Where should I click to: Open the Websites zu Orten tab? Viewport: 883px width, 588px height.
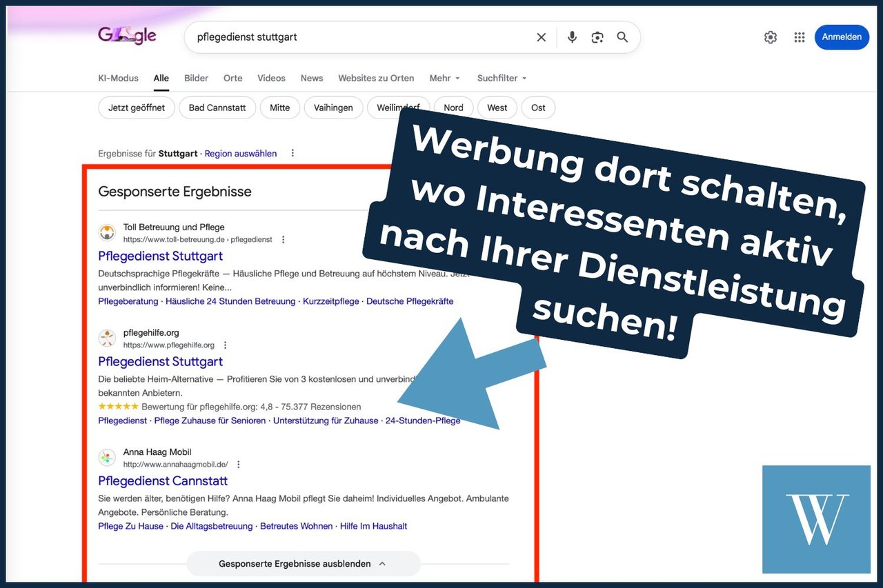click(376, 78)
